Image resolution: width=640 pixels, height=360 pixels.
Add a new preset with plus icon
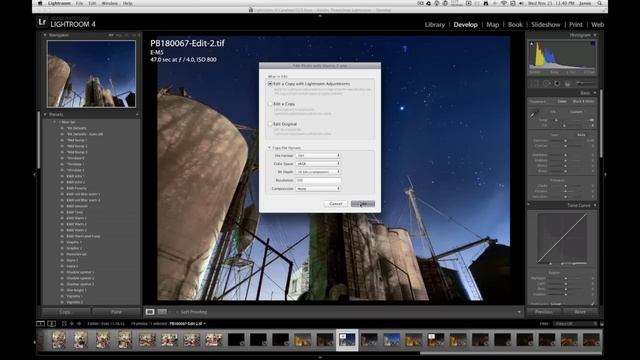coord(137,115)
